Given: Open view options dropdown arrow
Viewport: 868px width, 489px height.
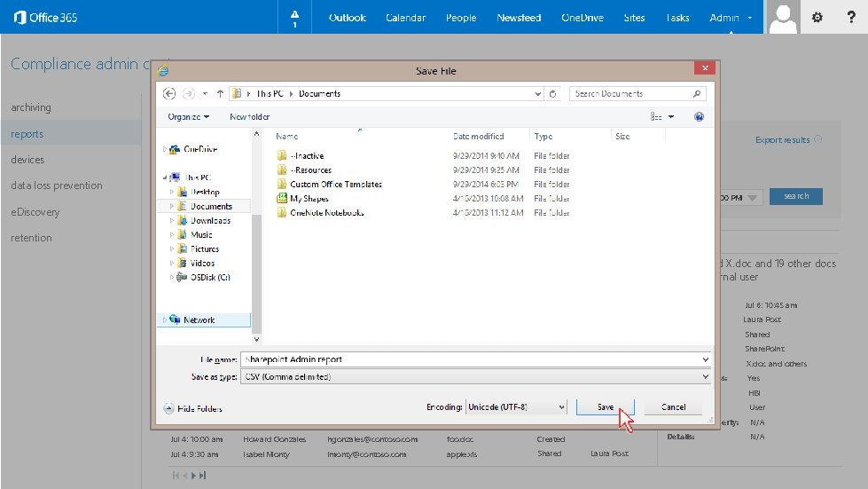Looking at the screenshot, I should pos(671,117).
